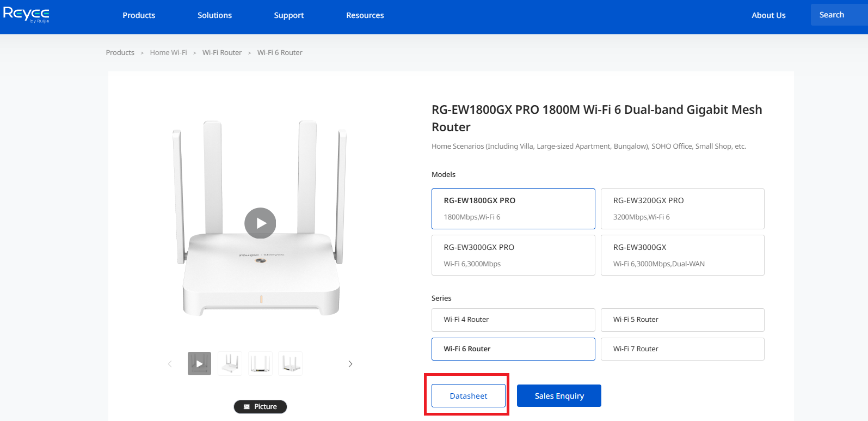868x421 pixels.
Task: Go to next gallery image arrow
Action: 350,364
